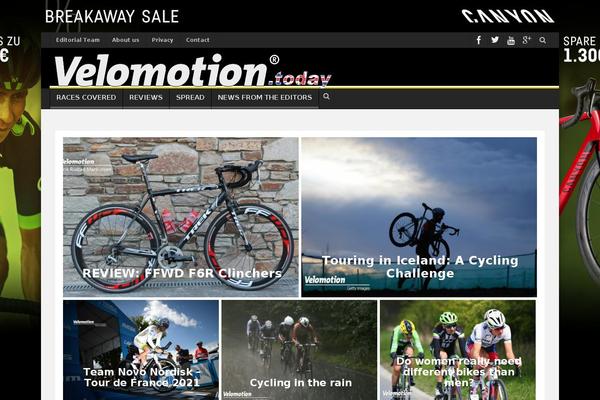Visit the YouTube channel icon

point(511,40)
